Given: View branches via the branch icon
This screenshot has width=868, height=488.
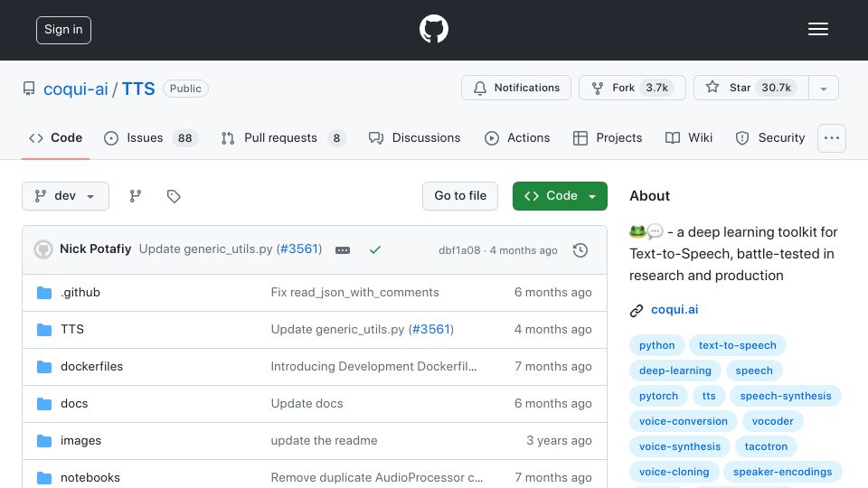Looking at the screenshot, I should [135, 196].
